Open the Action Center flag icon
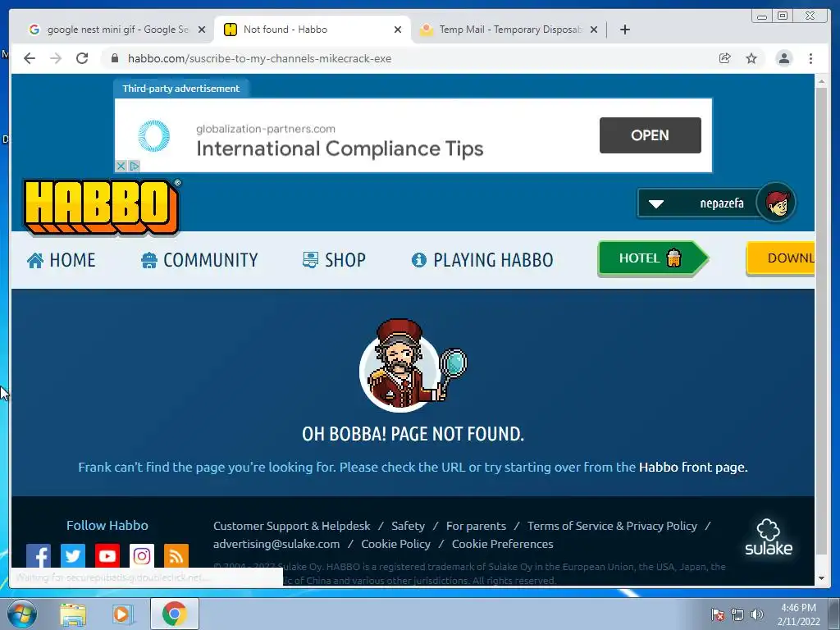Screen dimensions: 840x630 718,614
